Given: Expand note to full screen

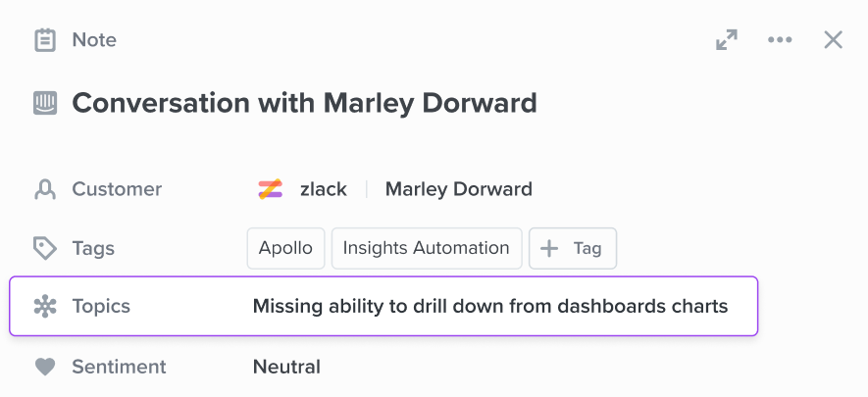Looking at the screenshot, I should pos(727,40).
